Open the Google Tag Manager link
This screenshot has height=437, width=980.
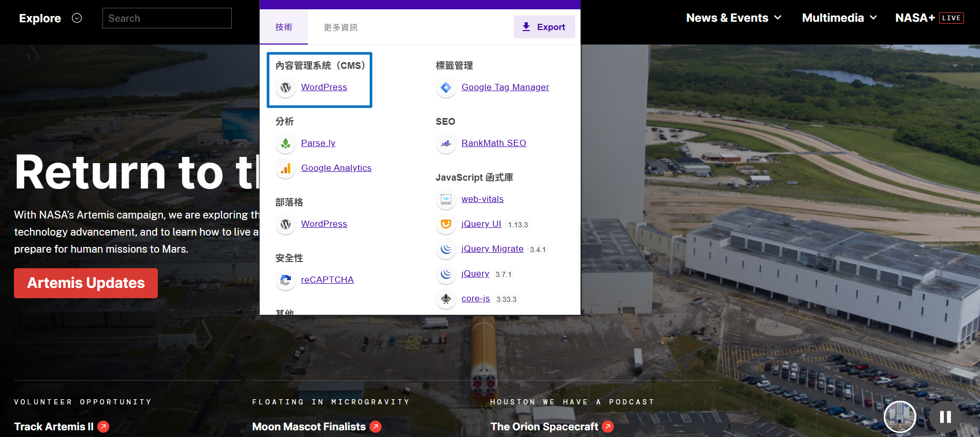[x=506, y=87]
